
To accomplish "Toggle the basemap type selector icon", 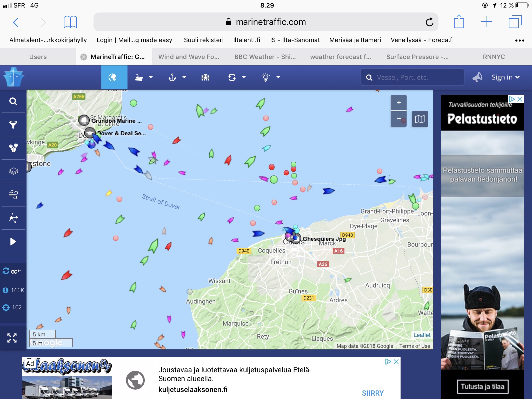I will pyautogui.click(x=420, y=119).
